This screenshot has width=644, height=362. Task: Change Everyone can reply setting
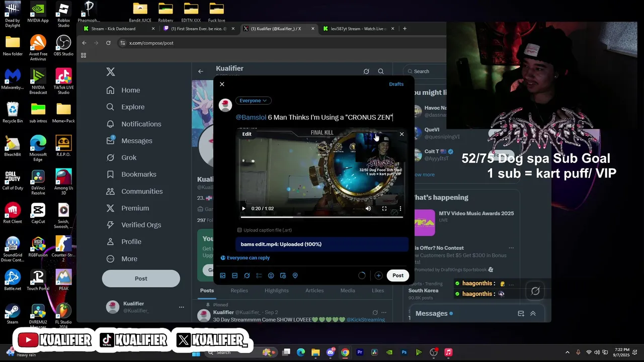[x=245, y=258]
